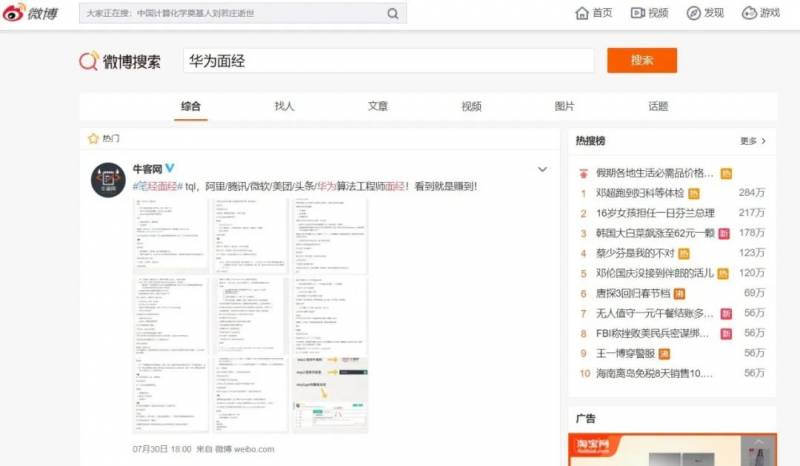Open the third image thumbnail in the top row
This screenshot has width=800, height=466.
pyautogui.click(x=330, y=236)
